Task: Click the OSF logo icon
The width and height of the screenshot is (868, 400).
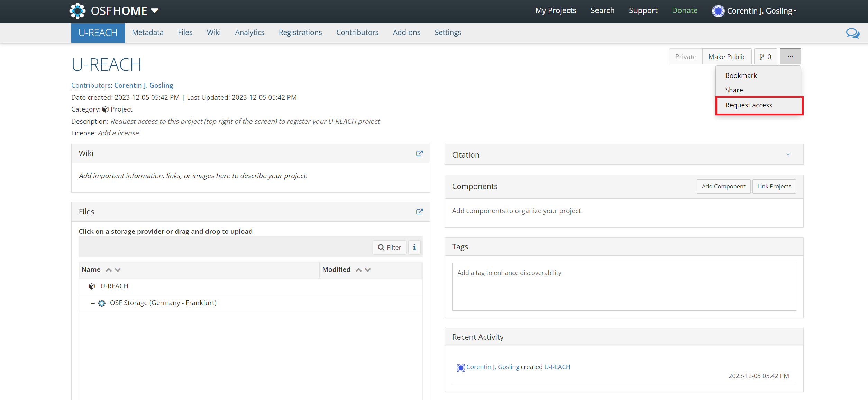Action: 77,11
